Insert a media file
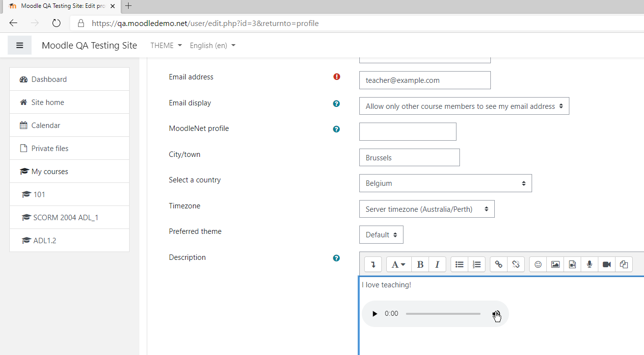This screenshot has height=355, width=644. (572, 264)
